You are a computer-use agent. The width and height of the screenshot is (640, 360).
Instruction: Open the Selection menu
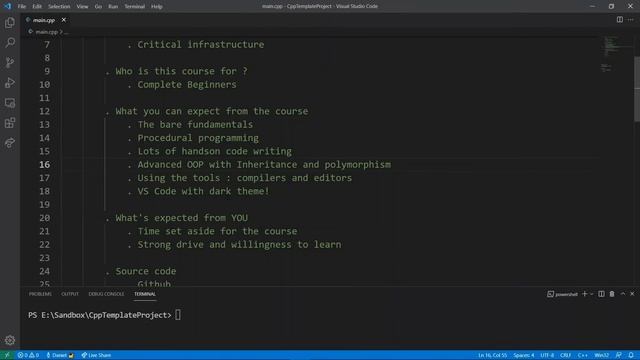pos(59,6)
